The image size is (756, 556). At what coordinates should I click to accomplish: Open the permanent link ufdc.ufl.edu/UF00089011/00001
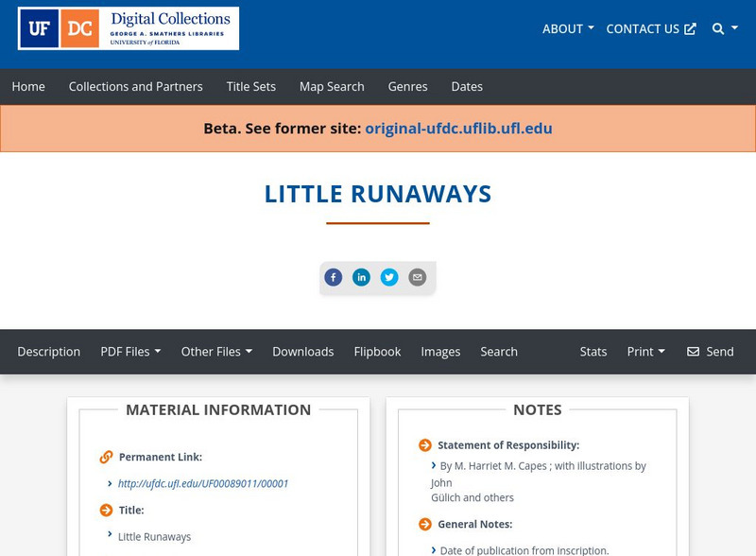pos(204,482)
